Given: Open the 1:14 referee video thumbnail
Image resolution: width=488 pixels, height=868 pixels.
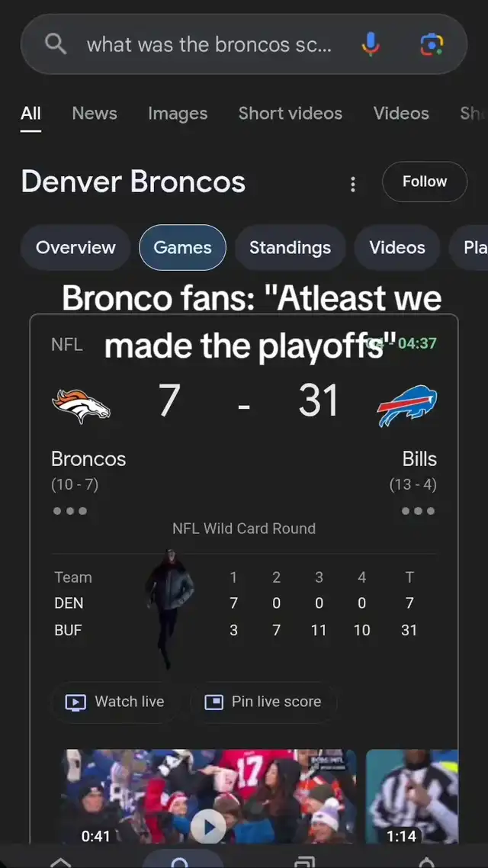Looking at the screenshot, I should (x=412, y=797).
